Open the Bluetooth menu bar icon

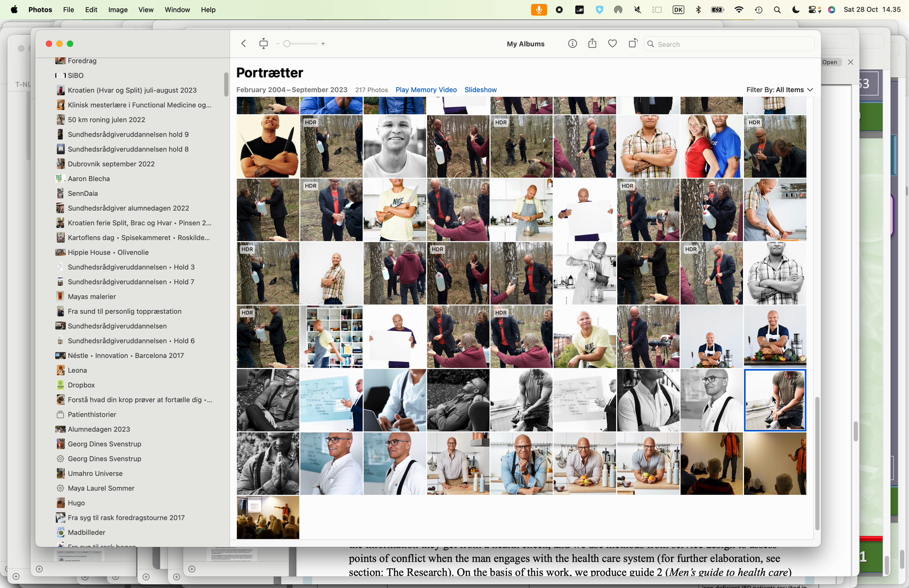pos(698,10)
